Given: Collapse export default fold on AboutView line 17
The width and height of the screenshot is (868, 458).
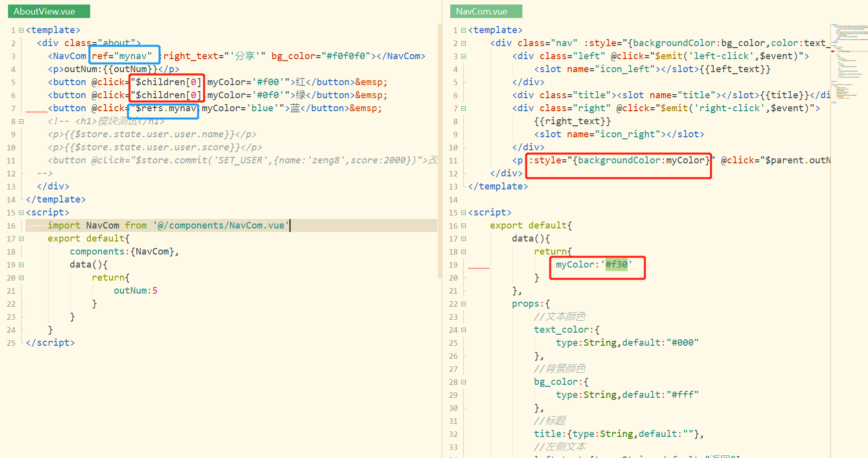Looking at the screenshot, I should 21,239.
